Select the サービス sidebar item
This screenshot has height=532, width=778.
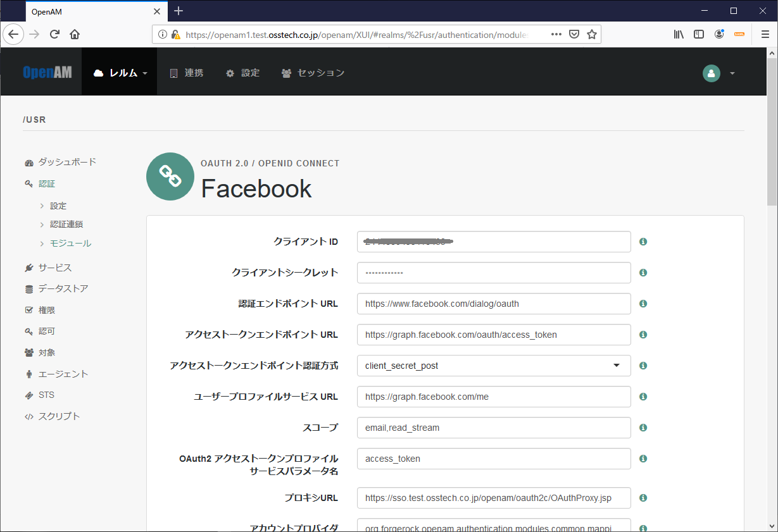(56, 267)
